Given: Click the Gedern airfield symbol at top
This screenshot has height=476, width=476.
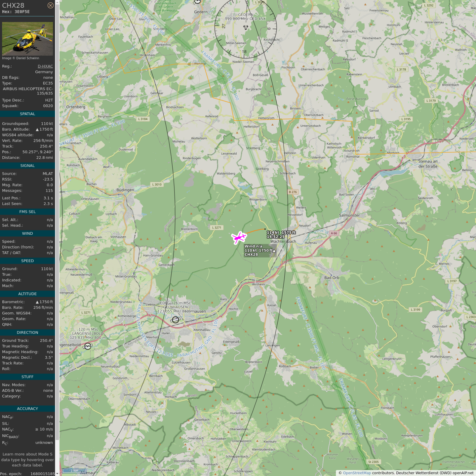Looking at the screenshot, I should (x=197, y=2).
